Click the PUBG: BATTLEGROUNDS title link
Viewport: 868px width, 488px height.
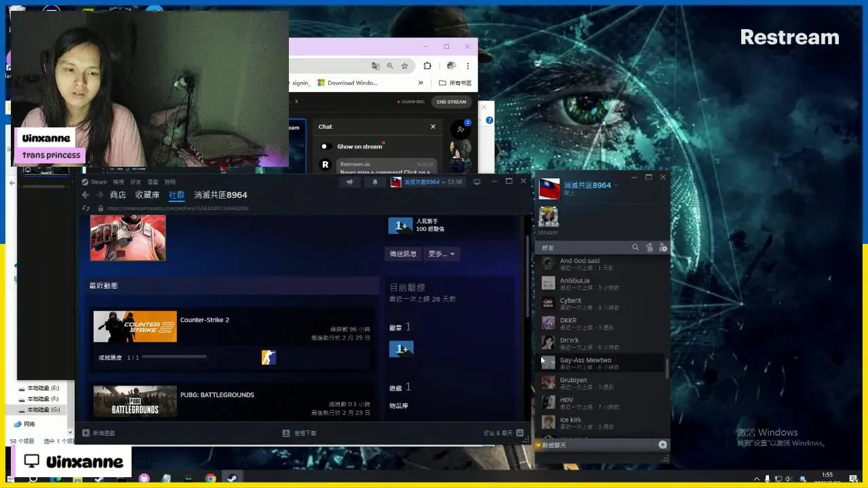[x=217, y=394]
